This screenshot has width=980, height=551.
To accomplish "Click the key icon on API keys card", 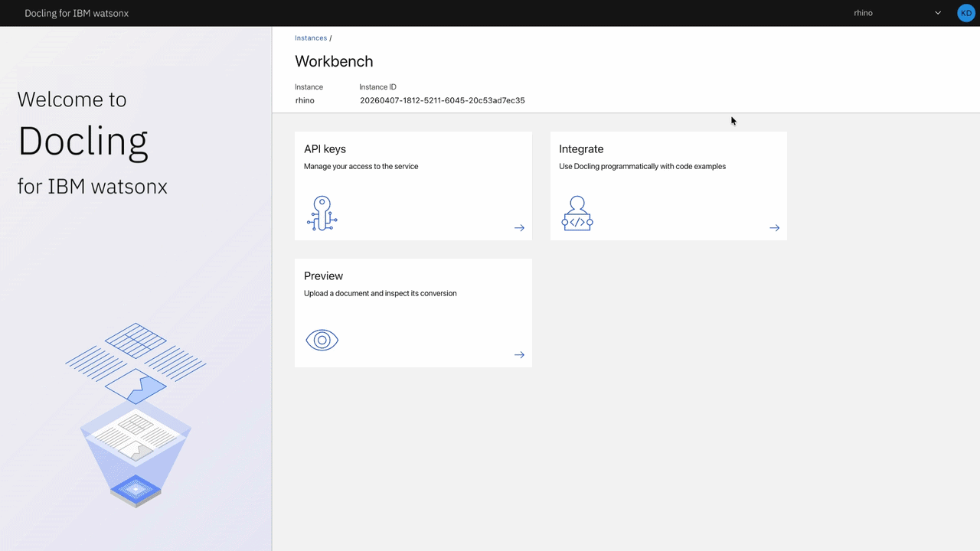I will click(x=322, y=214).
